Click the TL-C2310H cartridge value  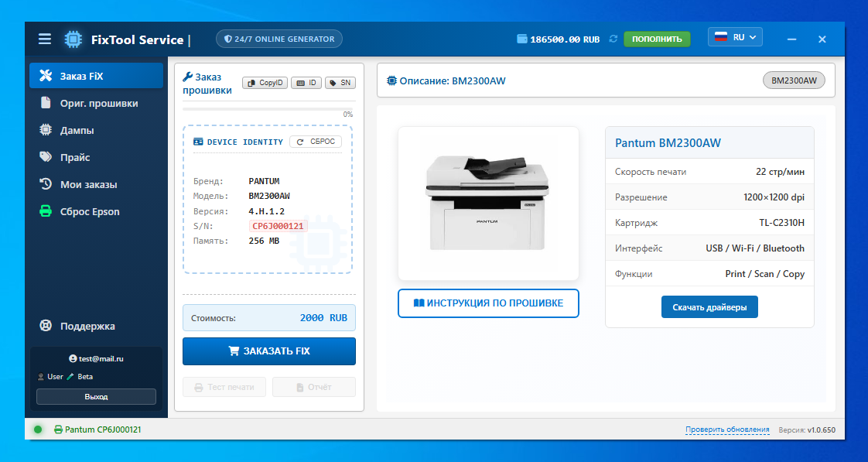781,223
